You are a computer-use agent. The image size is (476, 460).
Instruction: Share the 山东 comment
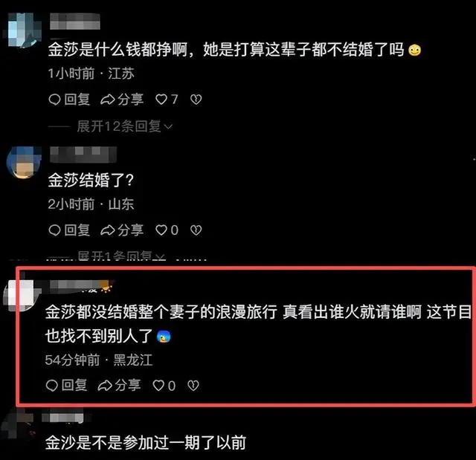point(122,230)
